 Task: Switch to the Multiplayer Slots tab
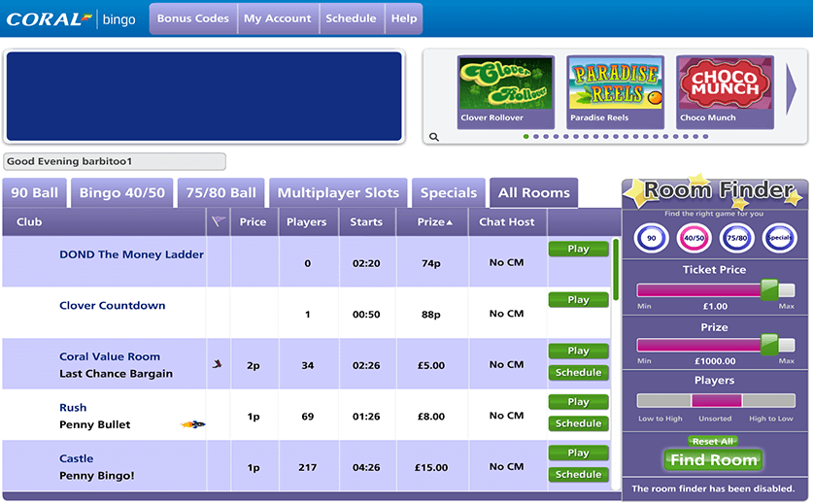338,192
